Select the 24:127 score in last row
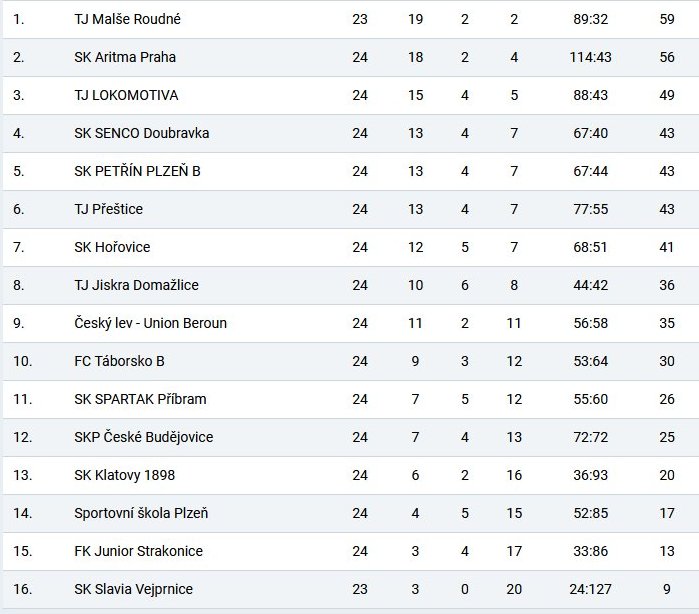 click(x=590, y=589)
